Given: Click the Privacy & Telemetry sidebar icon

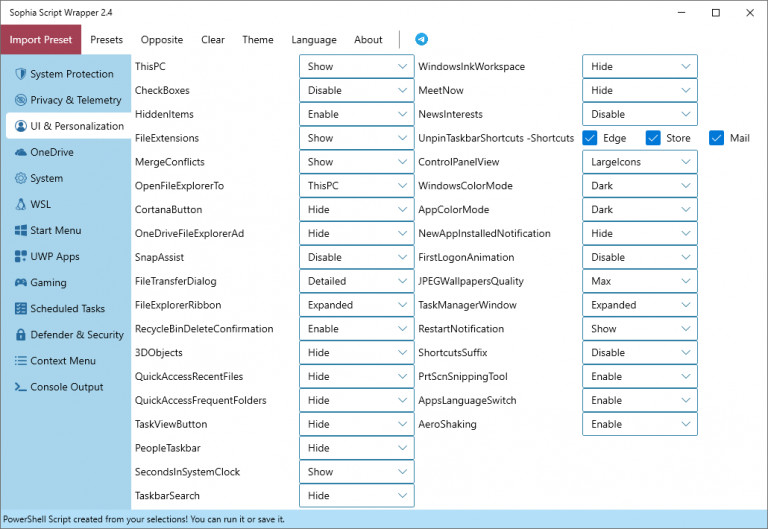Looking at the screenshot, I should (x=21, y=100).
